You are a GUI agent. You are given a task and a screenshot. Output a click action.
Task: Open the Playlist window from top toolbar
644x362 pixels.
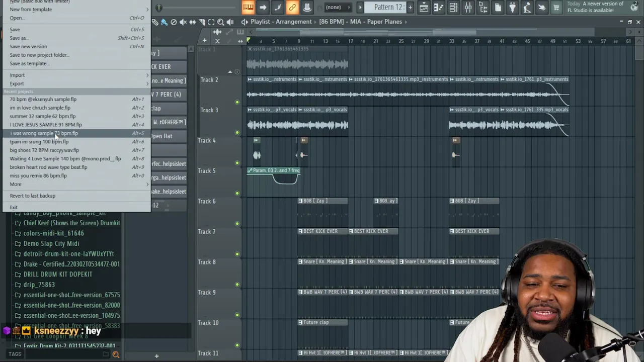coord(424,7)
